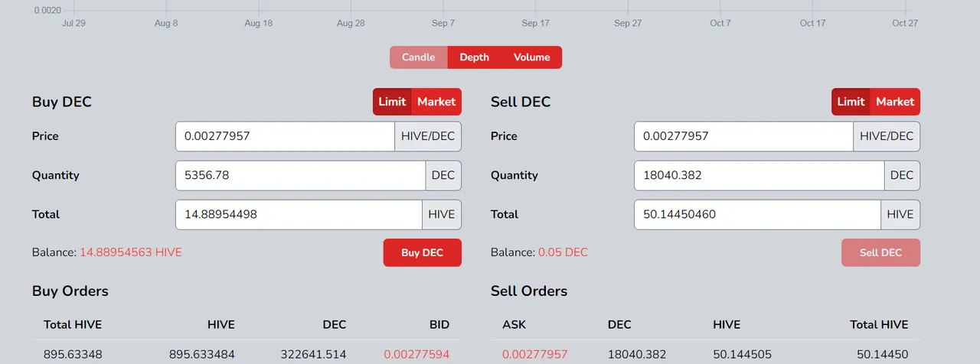Viewport: 980px width, 364px height.
Task: Click Buy Orders Total HIVE value 895.63348
Action: tap(73, 354)
